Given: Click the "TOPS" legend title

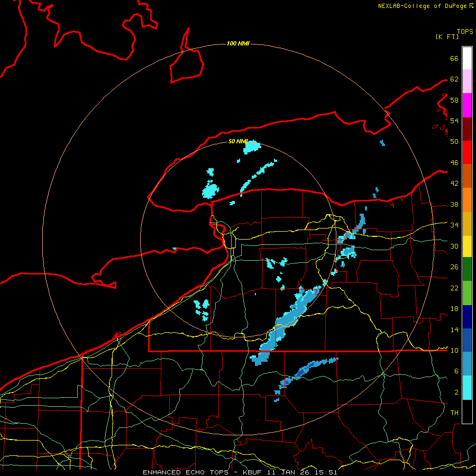Looking at the screenshot, I should coord(465,32).
